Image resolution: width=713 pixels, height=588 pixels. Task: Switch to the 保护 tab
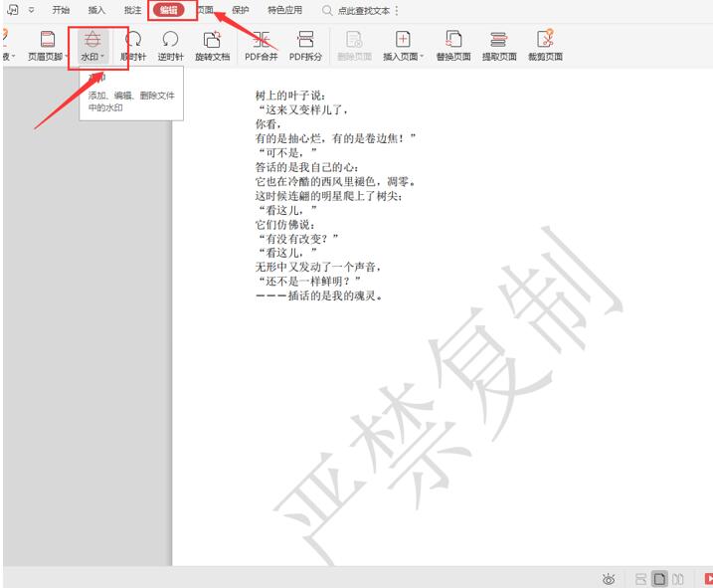(241, 10)
